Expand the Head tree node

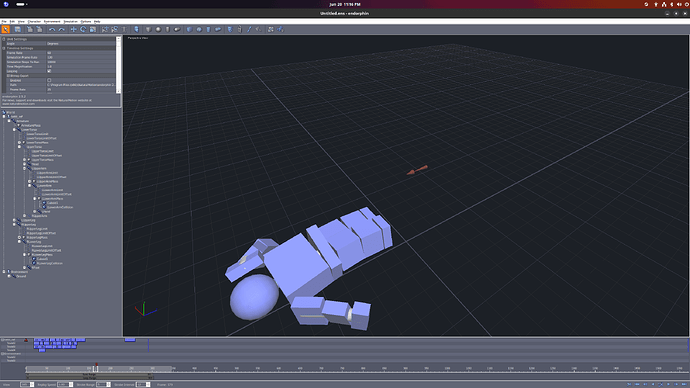coord(24,164)
